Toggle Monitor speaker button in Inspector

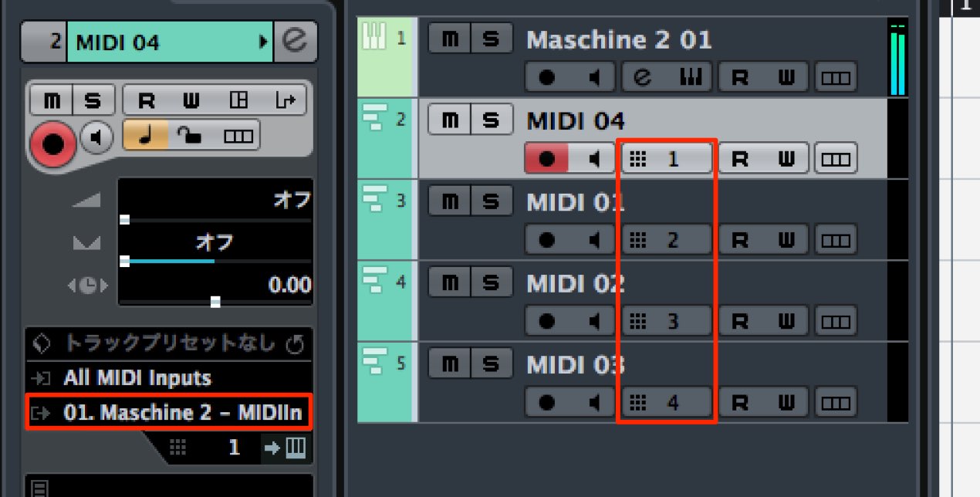96,137
